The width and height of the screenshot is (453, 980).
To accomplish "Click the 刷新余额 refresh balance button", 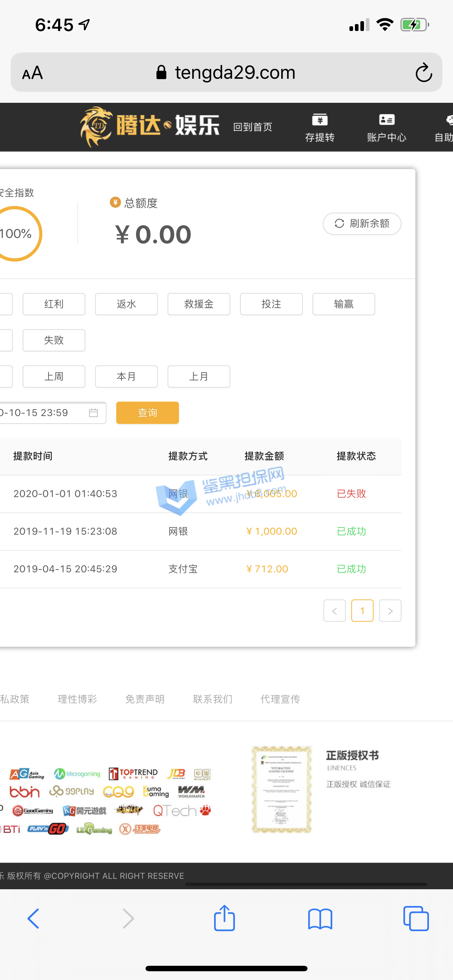I will click(362, 223).
